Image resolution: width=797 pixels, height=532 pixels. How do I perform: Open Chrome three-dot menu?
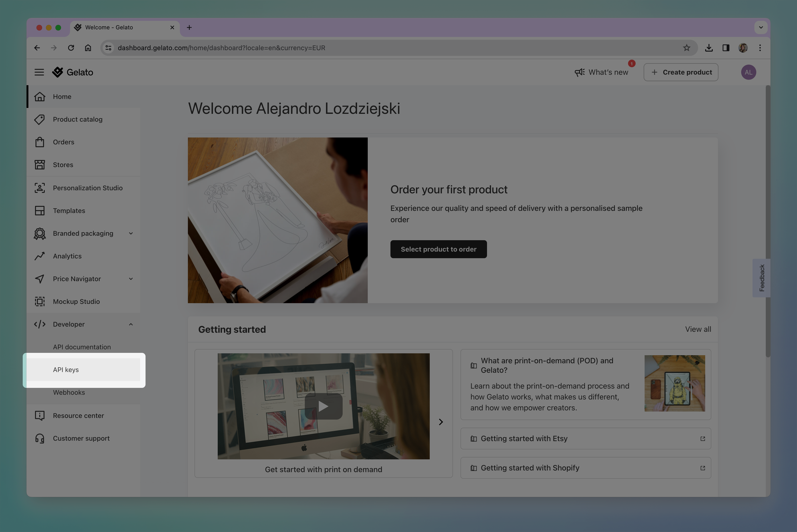pos(760,48)
